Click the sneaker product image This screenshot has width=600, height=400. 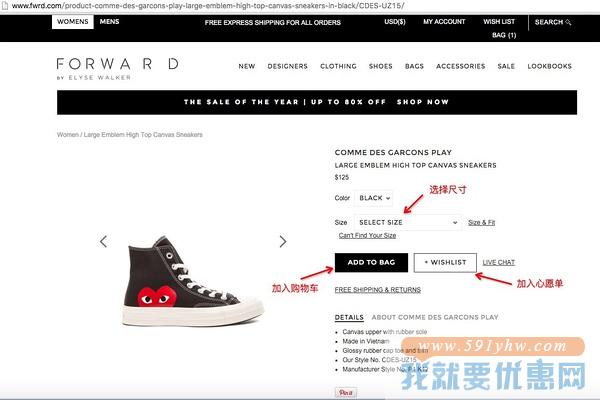(x=193, y=281)
